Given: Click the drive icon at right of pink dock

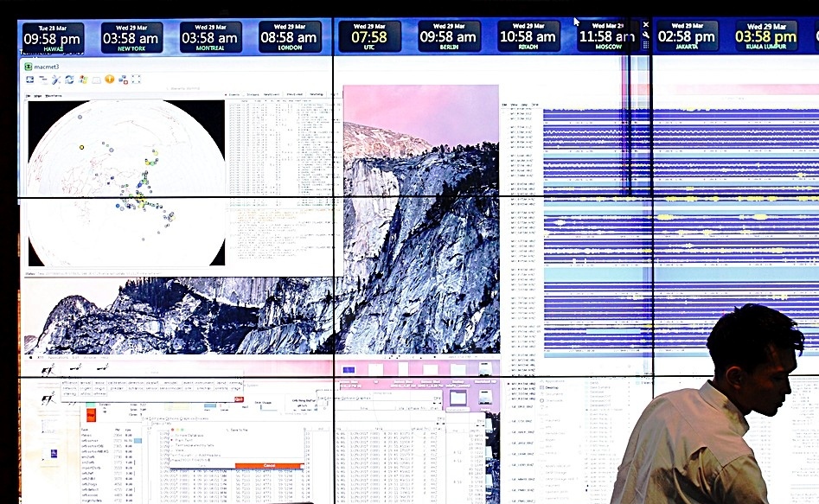Looking at the screenshot, I should pos(485,369).
